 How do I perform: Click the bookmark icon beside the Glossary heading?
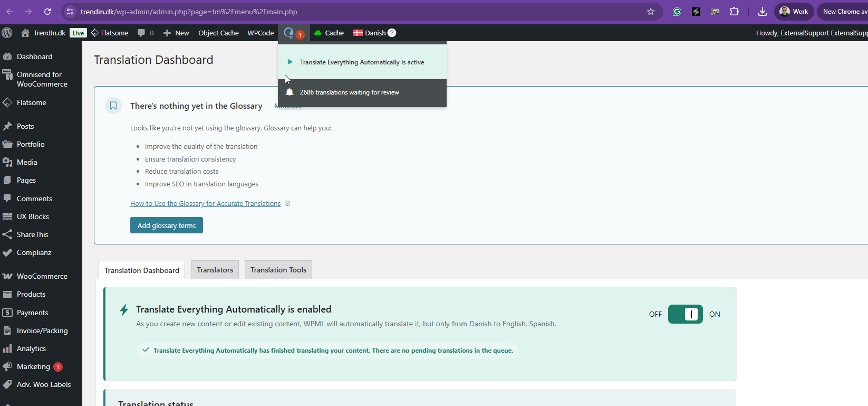click(x=113, y=106)
